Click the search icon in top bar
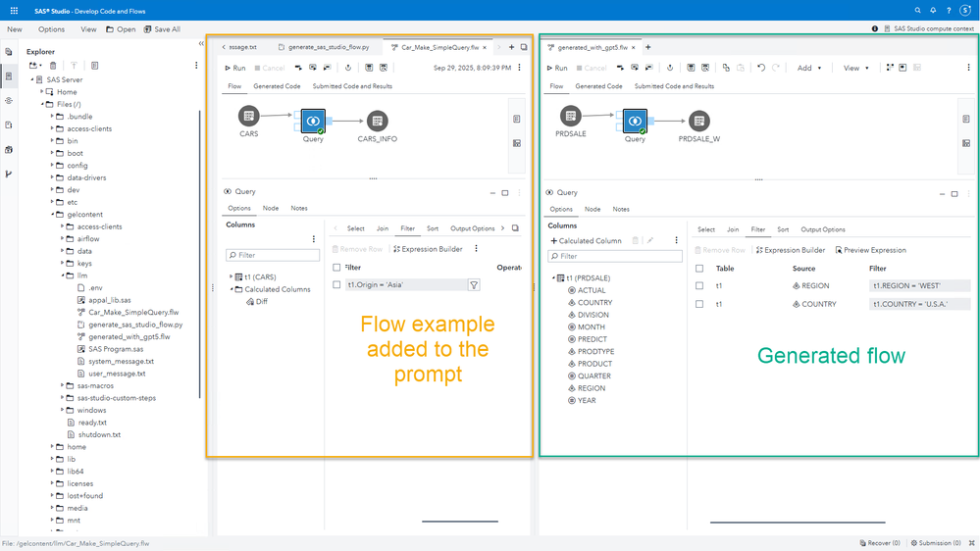The width and height of the screenshot is (980, 551). (917, 11)
